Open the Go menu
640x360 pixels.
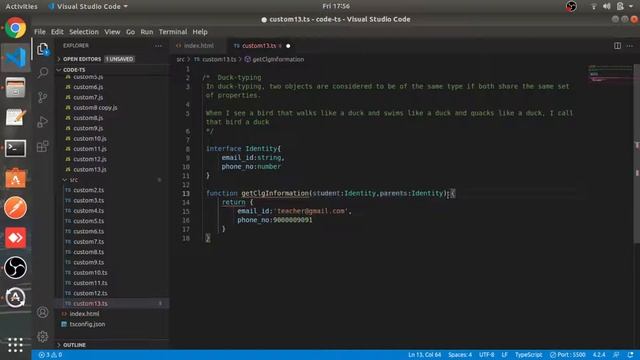tap(130, 32)
